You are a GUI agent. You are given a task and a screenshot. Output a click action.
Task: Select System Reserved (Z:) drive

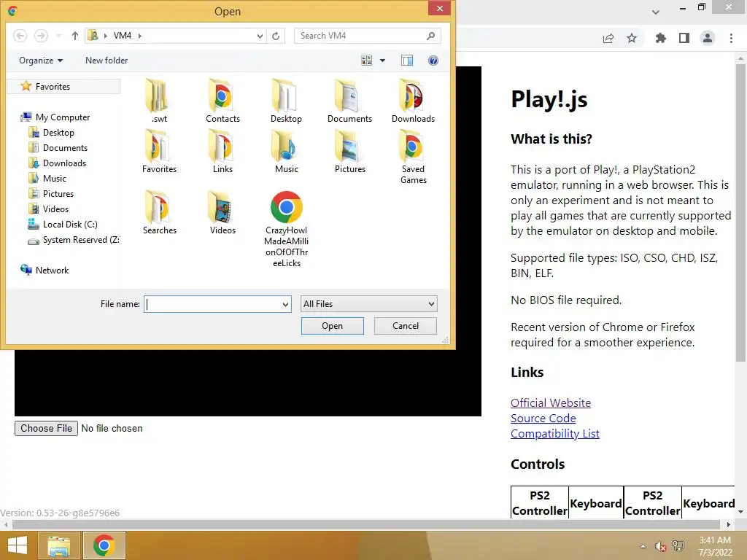(74, 239)
